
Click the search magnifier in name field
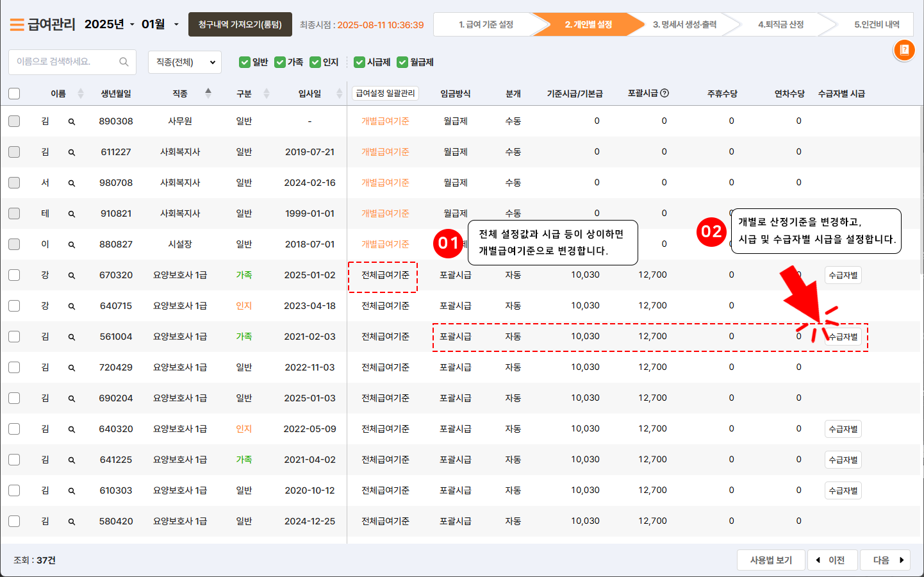124,62
